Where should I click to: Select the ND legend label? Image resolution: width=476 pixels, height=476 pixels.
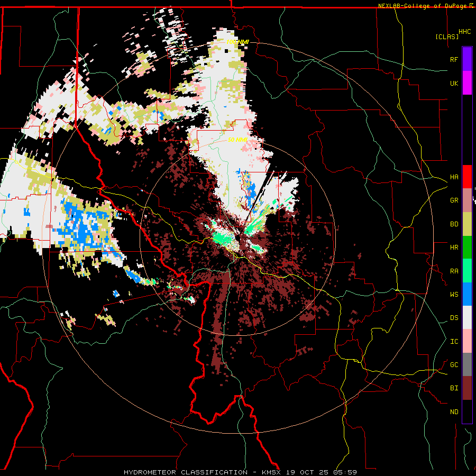454,412
